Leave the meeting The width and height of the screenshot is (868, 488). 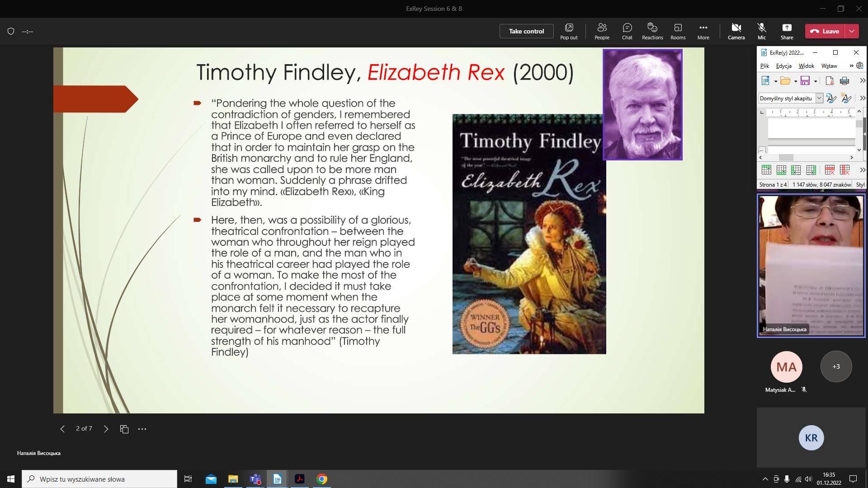(x=825, y=31)
